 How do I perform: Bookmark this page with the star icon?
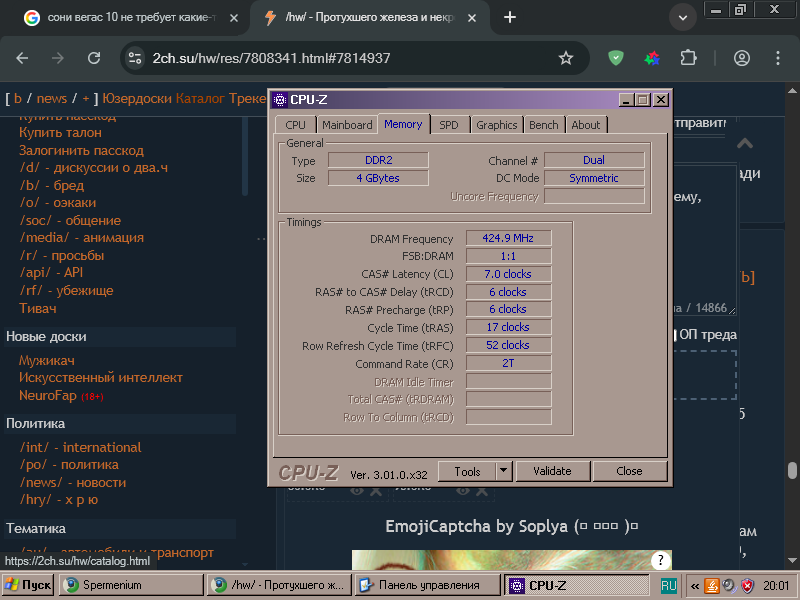coord(566,58)
